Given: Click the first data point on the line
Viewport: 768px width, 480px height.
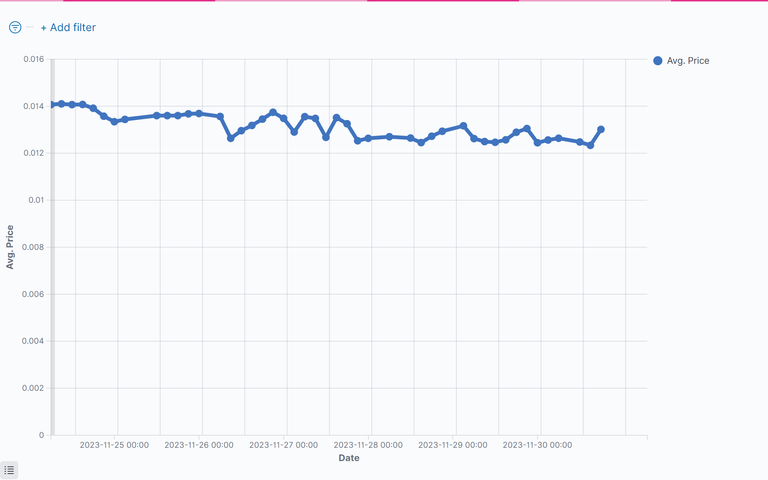Looking at the screenshot, I should point(52,105).
